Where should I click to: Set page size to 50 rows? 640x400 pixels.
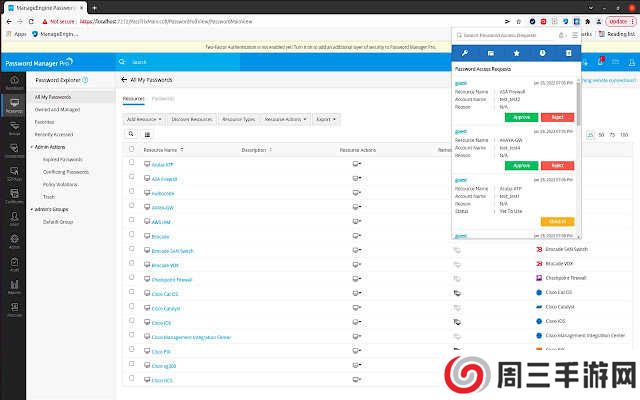[601, 134]
